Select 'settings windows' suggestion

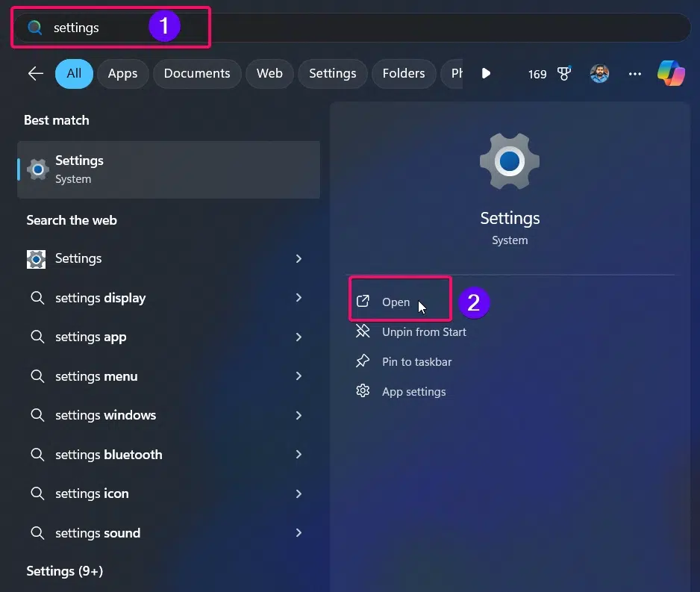coord(169,415)
